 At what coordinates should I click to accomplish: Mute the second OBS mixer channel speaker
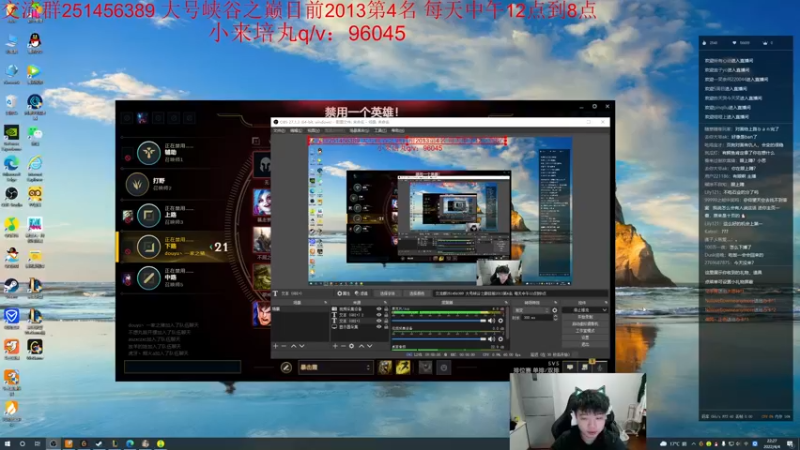pos(491,339)
